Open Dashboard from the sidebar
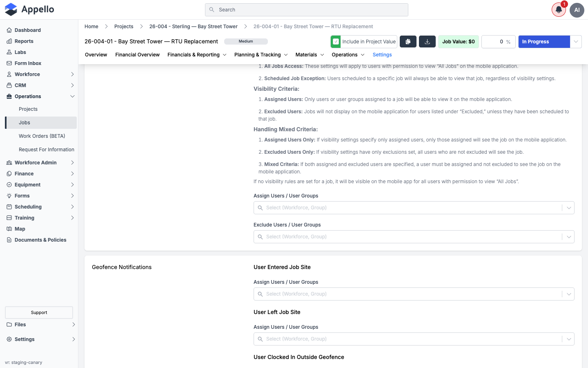 tap(27, 30)
